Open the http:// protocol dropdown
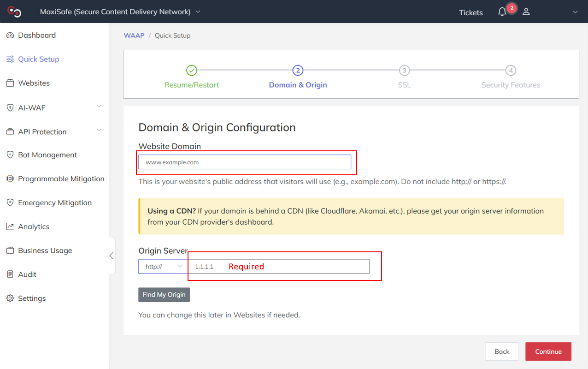The image size is (588, 369). point(163,266)
